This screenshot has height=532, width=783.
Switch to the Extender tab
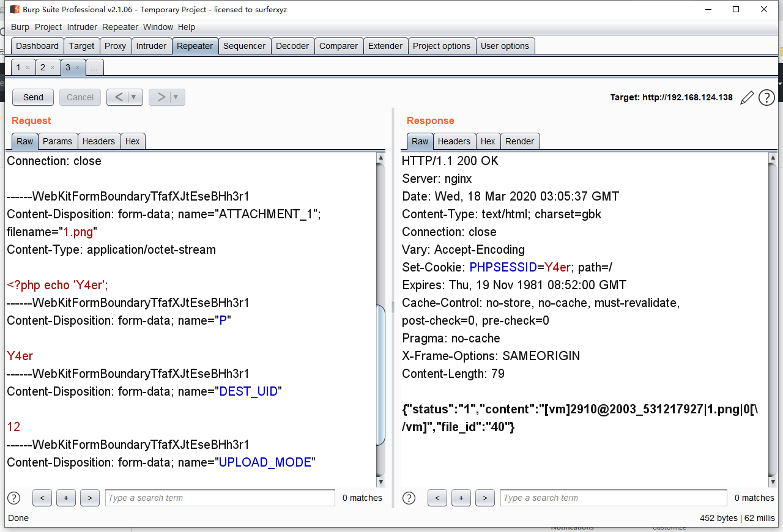tap(385, 46)
